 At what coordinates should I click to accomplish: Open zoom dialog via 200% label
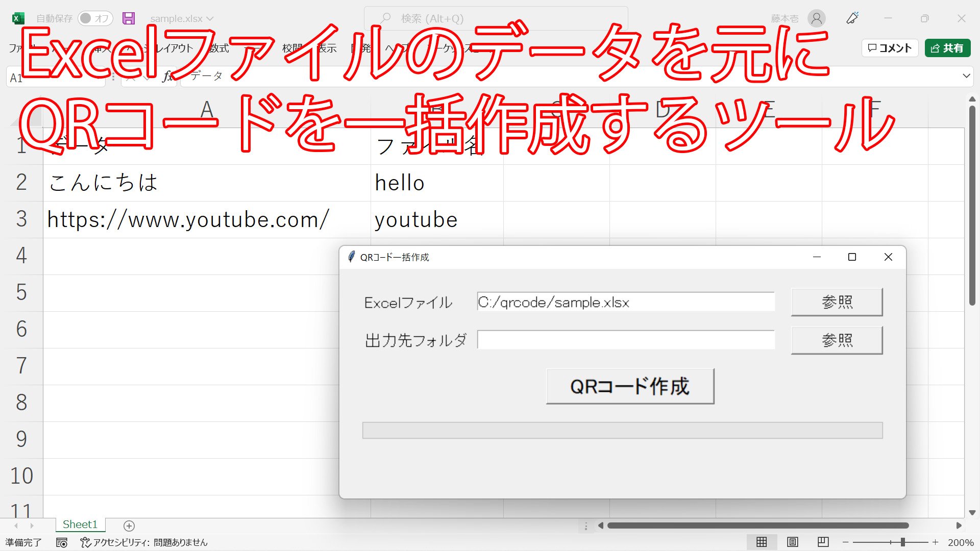[x=961, y=543]
